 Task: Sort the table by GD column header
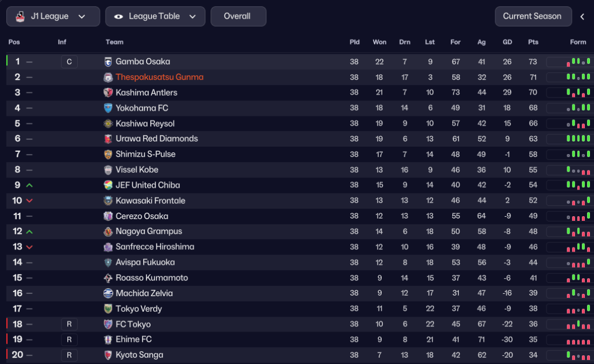[508, 42]
